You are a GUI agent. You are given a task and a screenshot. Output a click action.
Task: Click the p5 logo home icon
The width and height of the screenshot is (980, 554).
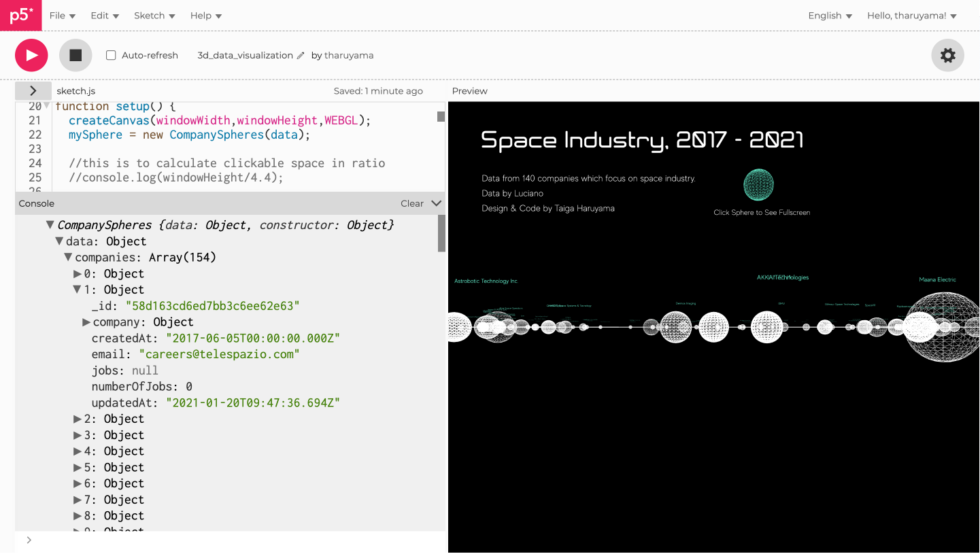tap(20, 15)
